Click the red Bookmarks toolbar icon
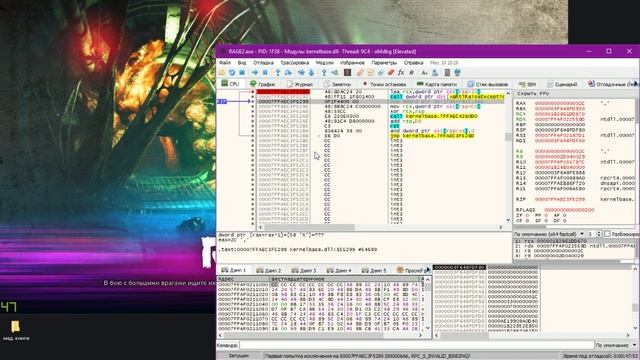This screenshot has width=640, height=360. 391,73
